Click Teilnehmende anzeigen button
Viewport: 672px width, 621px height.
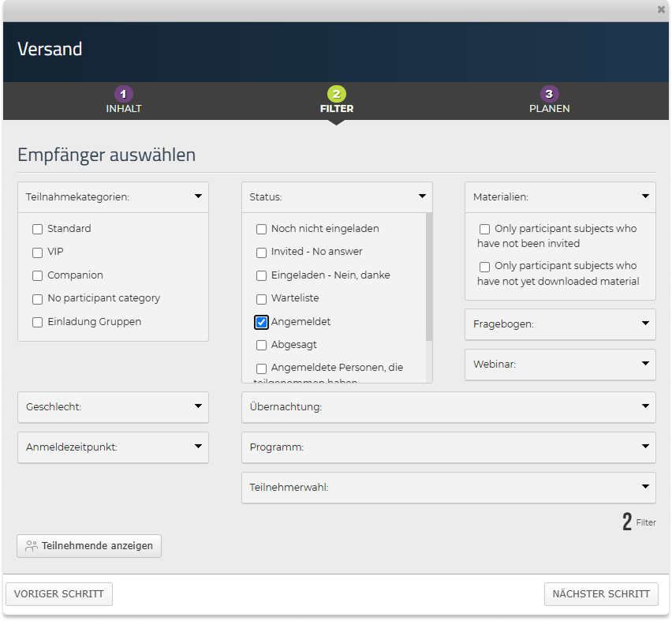pyautogui.click(x=89, y=546)
